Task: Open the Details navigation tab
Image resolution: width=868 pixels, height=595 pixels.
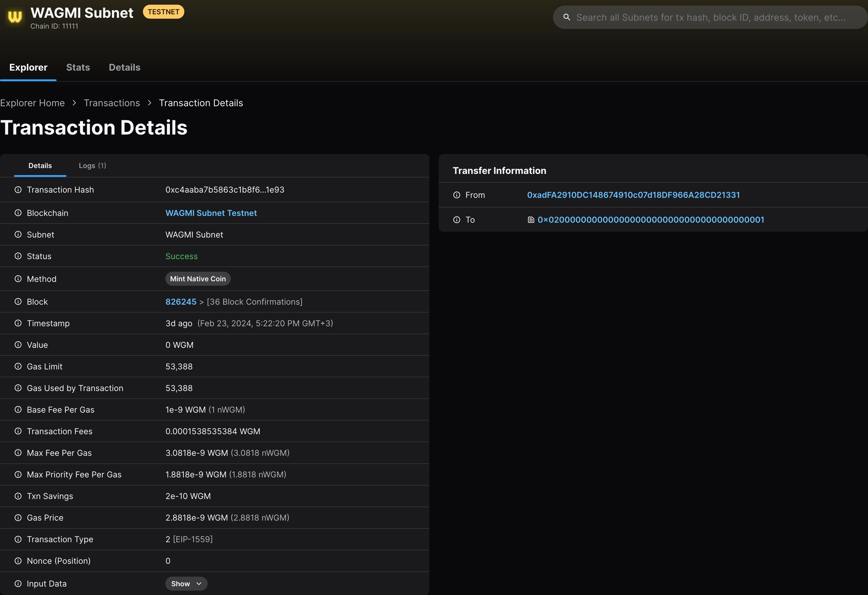Action: pyautogui.click(x=124, y=67)
